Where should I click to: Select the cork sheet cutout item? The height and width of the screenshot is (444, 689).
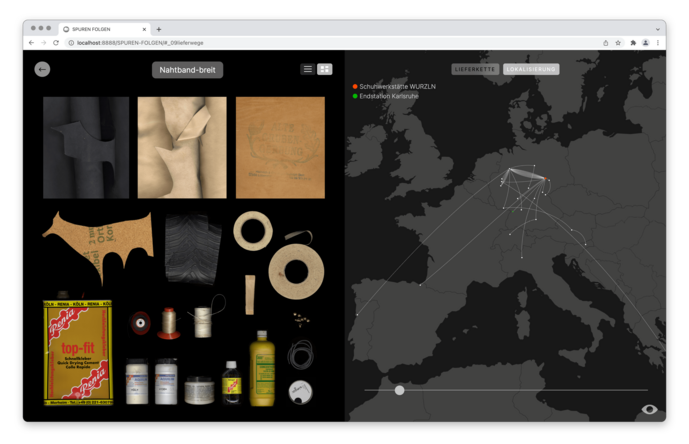click(x=95, y=243)
